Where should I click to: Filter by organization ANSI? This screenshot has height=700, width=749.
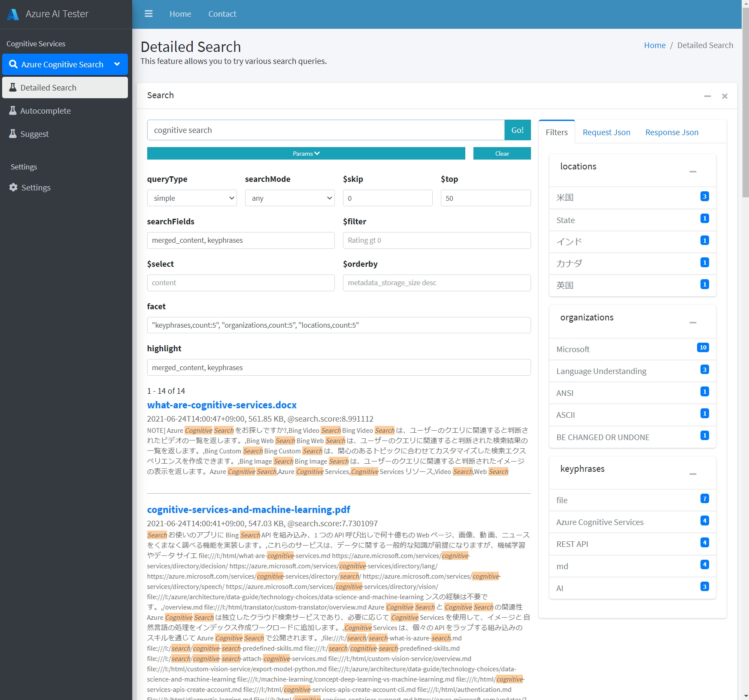pyautogui.click(x=633, y=393)
